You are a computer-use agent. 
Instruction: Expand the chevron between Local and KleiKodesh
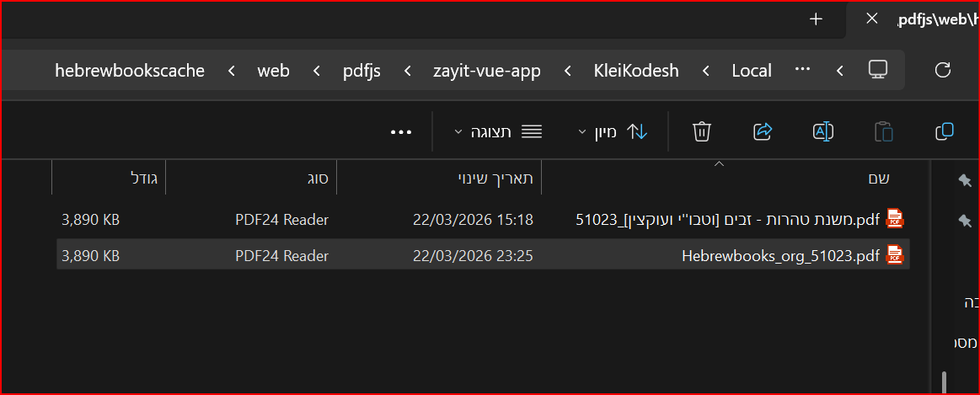705,71
